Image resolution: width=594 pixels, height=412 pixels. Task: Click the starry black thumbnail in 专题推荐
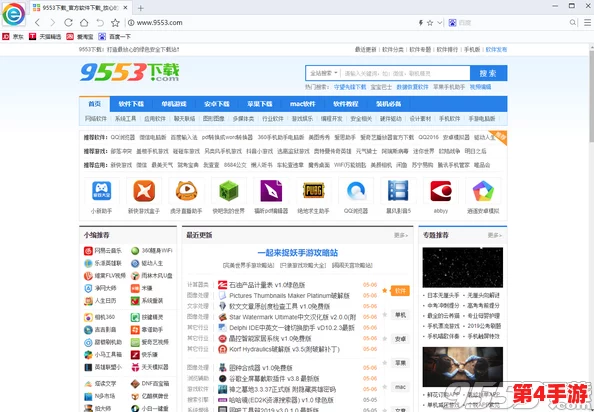click(x=463, y=267)
